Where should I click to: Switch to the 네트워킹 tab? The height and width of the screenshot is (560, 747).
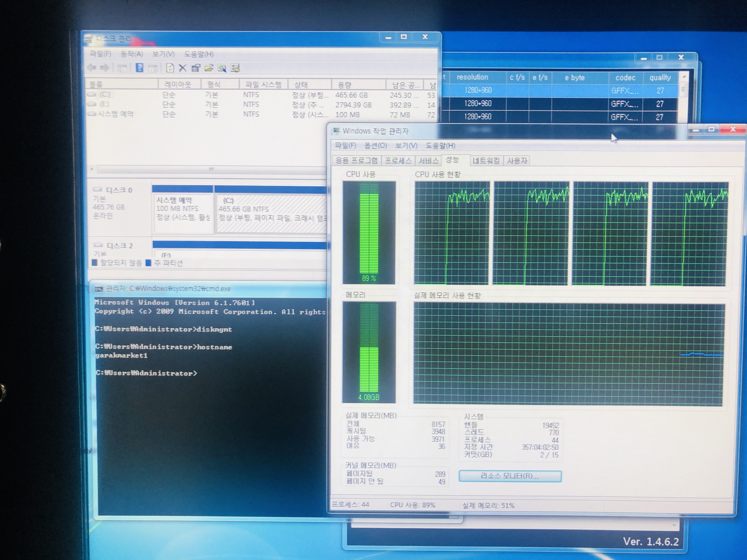[486, 161]
